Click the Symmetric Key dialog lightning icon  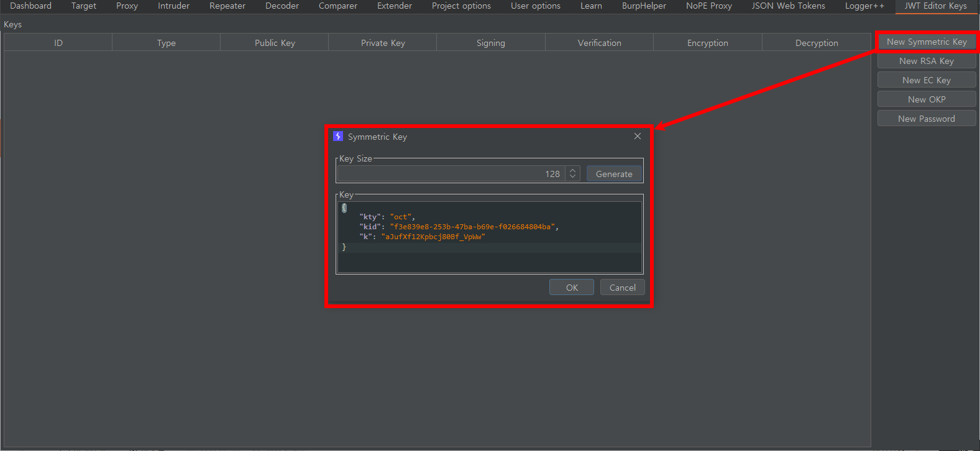click(x=338, y=136)
